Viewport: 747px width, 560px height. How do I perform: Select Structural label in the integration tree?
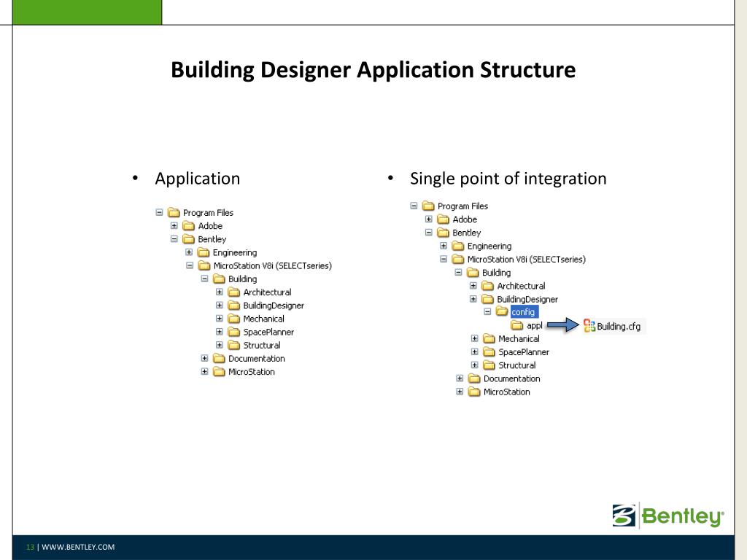click(x=517, y=365)
